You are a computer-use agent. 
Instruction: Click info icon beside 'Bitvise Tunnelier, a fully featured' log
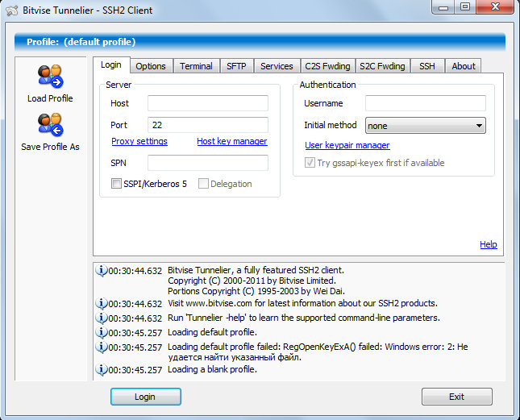pyautogui.click(x=102, y=271)
